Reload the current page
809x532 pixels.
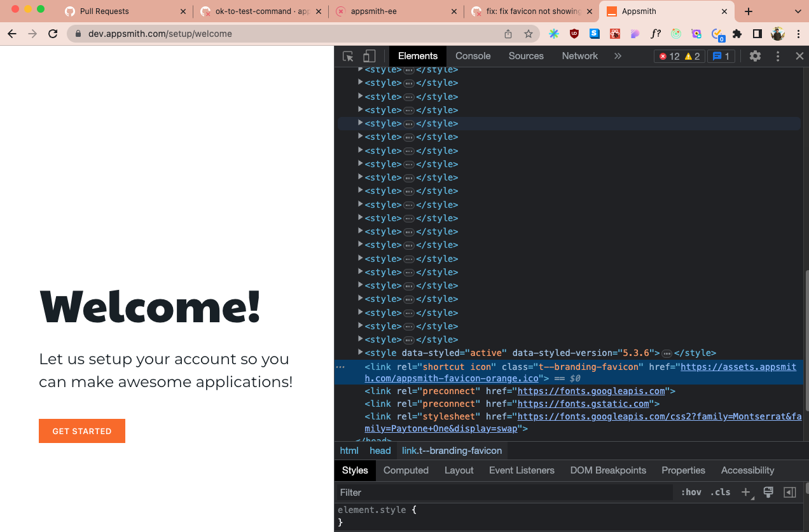(53, 34)
